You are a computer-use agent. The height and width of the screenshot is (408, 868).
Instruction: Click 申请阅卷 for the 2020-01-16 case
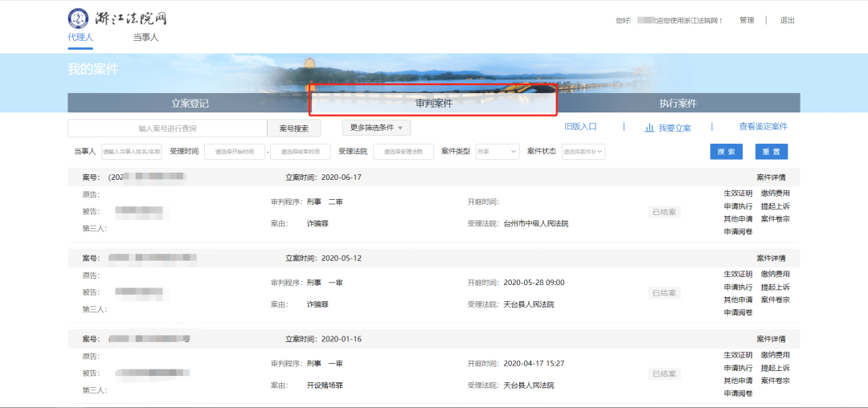pos(738,393)
